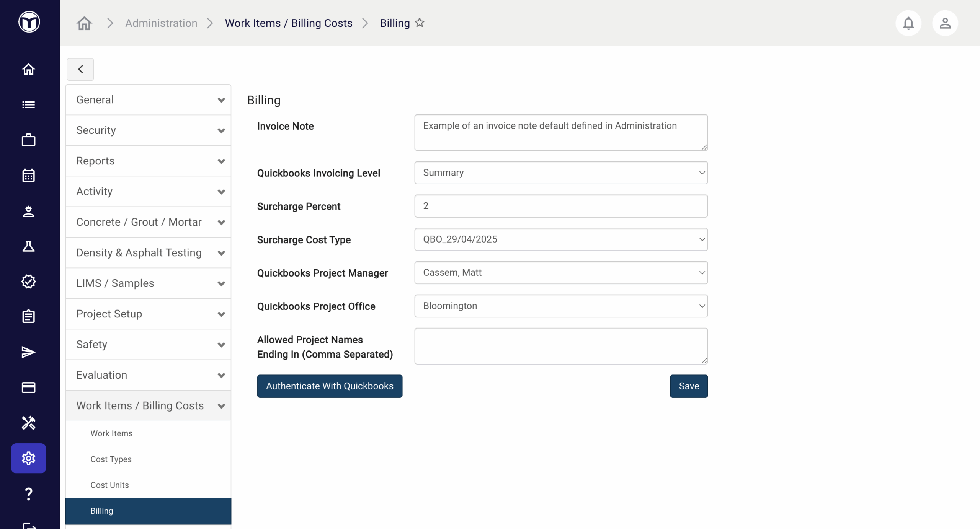The image size is (980, 529).
Task: Open Quickbooks Invoicing Level dropdown
Action: pos(561,173)
